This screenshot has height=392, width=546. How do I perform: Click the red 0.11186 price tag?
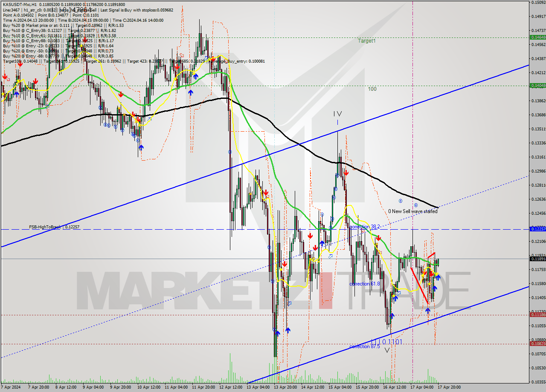pos(537,315)
